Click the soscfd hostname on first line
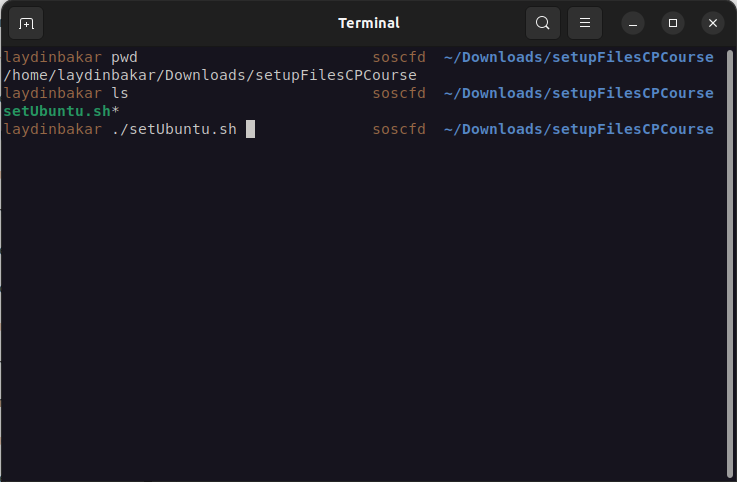The image size is (737, 482). [x=399, y=57]
